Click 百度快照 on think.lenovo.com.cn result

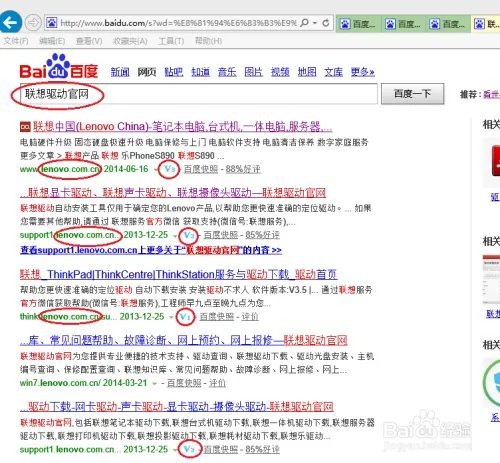click(x=217, y=317)
